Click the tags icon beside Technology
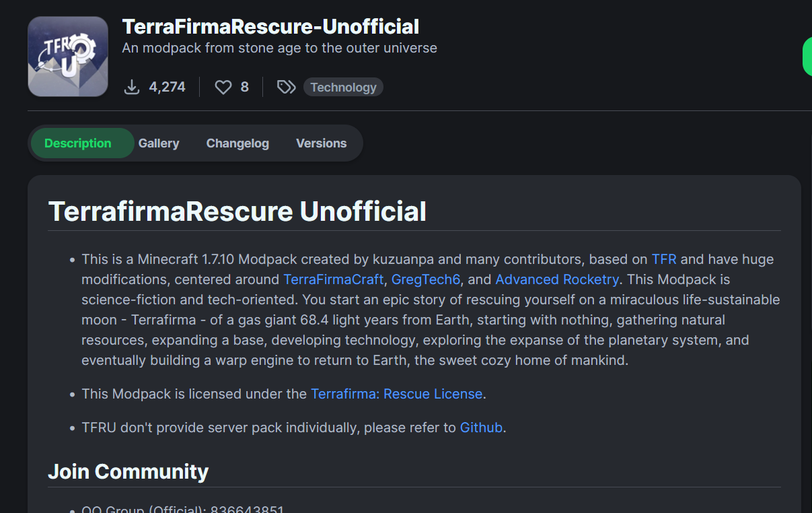This screenshot has height=513, width=812. pyautogui.click(x=287, y=87)
